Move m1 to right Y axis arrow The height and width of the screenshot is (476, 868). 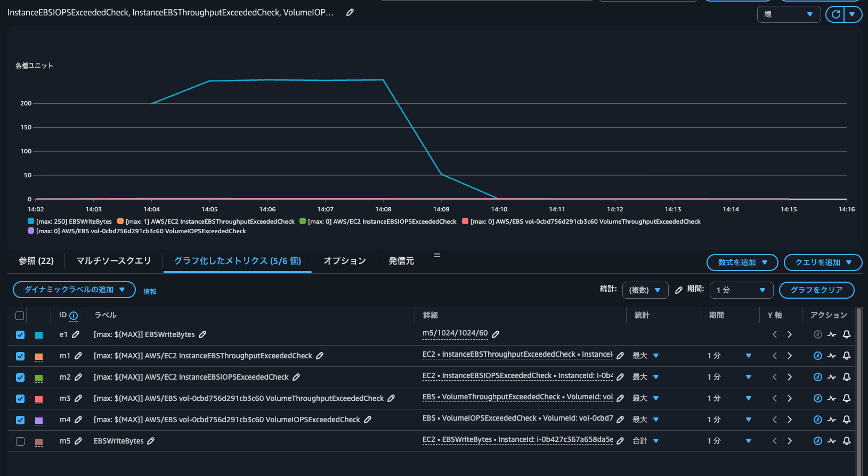(790, 356)
